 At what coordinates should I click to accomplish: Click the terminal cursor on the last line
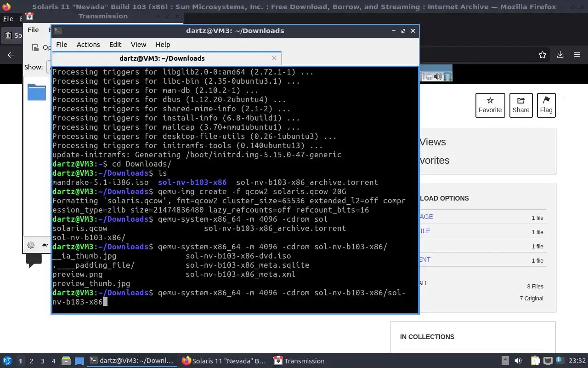(x=105, y=302)
